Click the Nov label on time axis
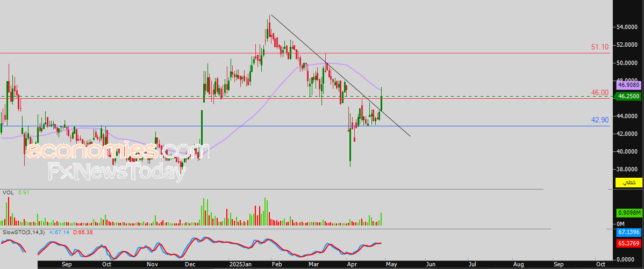This screenshot has height=269, width=644. (x=152, y=265)
